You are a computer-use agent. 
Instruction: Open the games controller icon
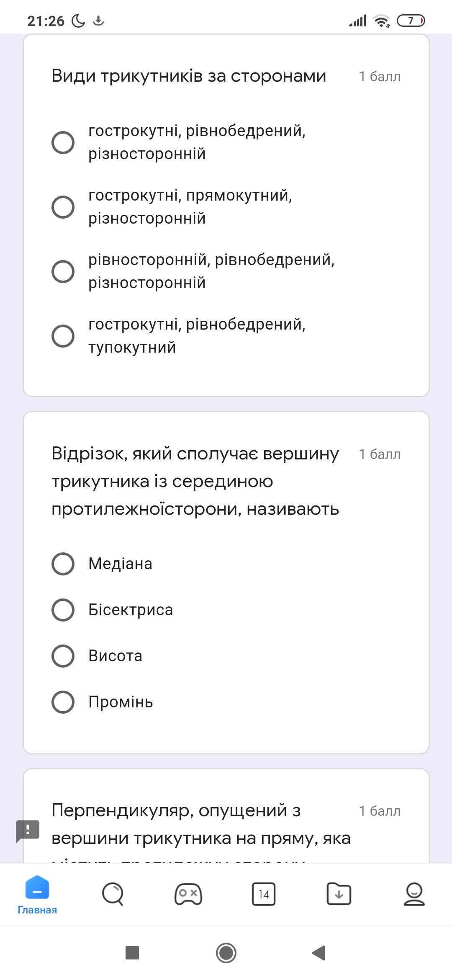188,894
